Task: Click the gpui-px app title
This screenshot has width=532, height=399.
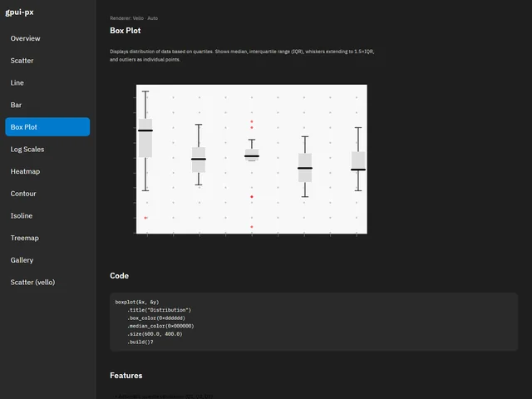Action: (19, 12)
